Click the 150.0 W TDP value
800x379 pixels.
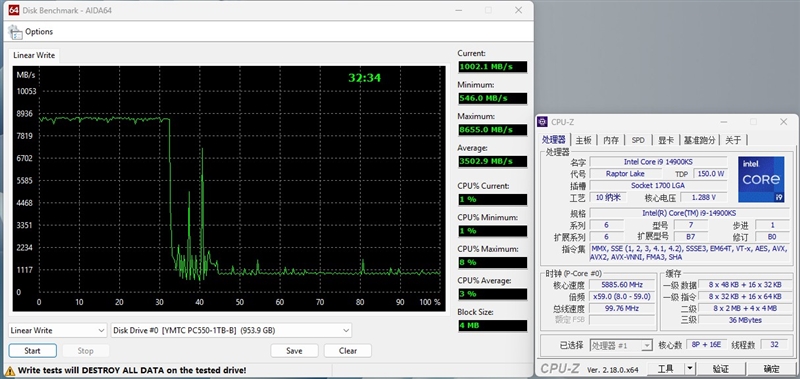coord(711,173)
